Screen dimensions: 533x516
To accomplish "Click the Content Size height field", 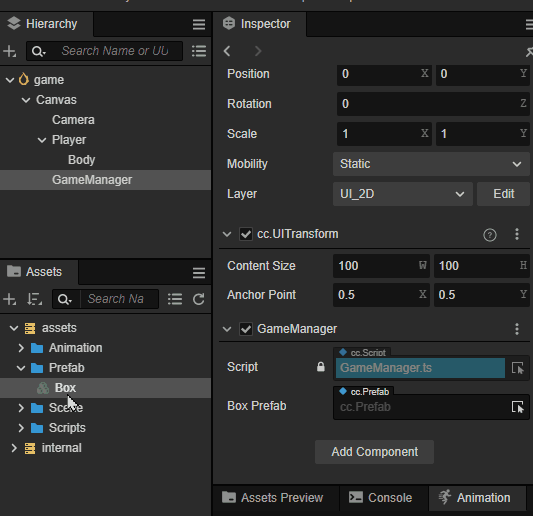I will pos(482,266).
